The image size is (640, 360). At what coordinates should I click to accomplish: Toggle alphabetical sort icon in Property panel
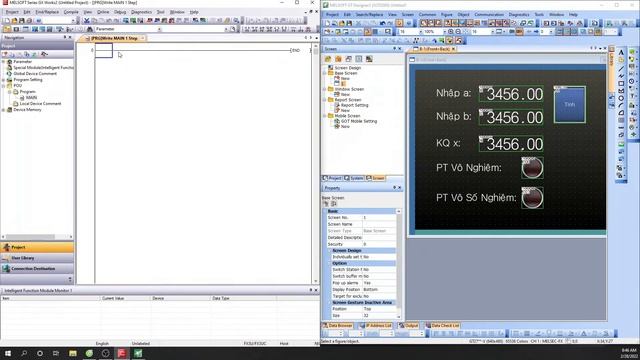point(333,204)
